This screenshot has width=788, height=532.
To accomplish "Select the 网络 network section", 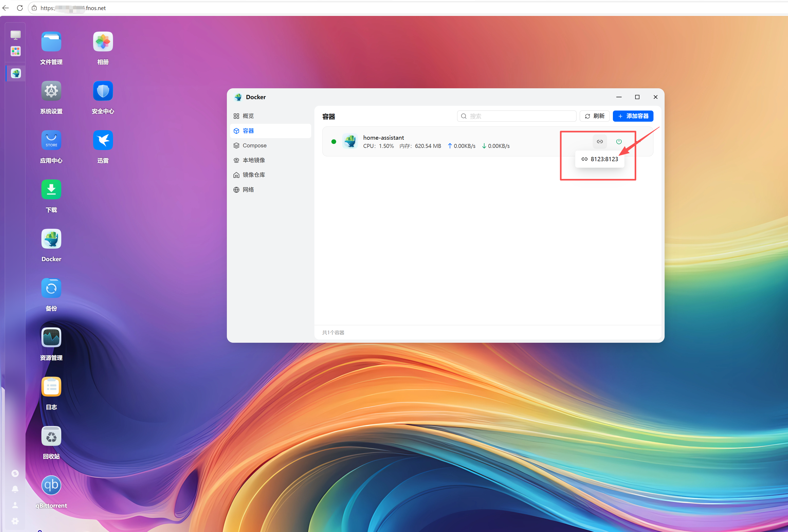I will (248, 190).
